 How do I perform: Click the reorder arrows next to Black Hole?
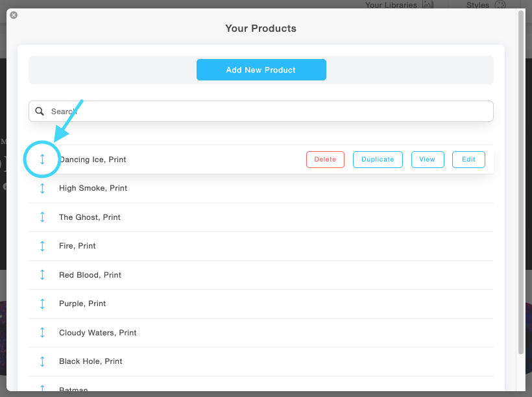(x=42, y=361)
